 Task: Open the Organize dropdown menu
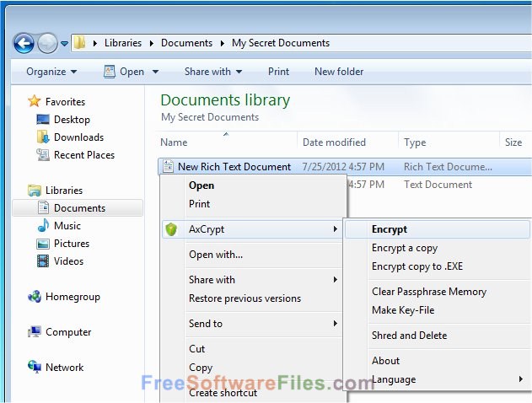point(51,72)
